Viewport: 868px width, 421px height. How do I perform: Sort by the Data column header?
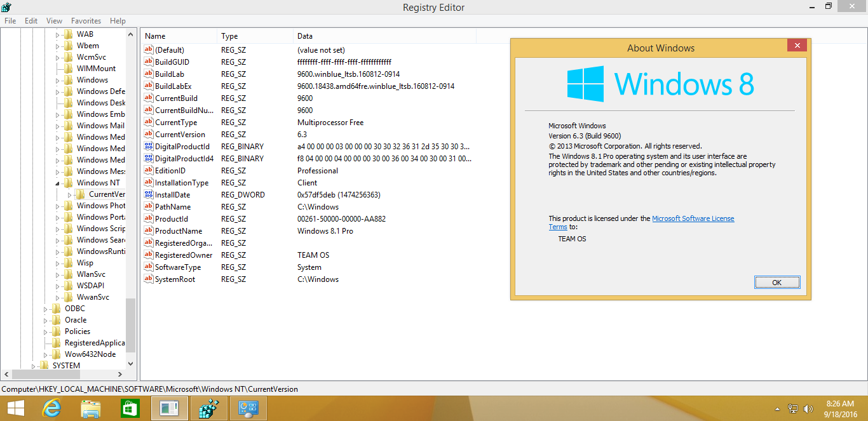click(x=384, y=36)
